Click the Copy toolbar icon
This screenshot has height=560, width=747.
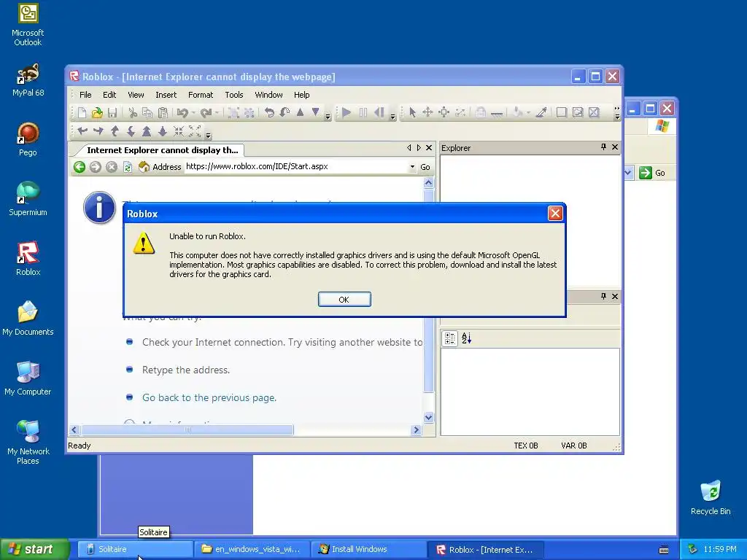point(147,112)
